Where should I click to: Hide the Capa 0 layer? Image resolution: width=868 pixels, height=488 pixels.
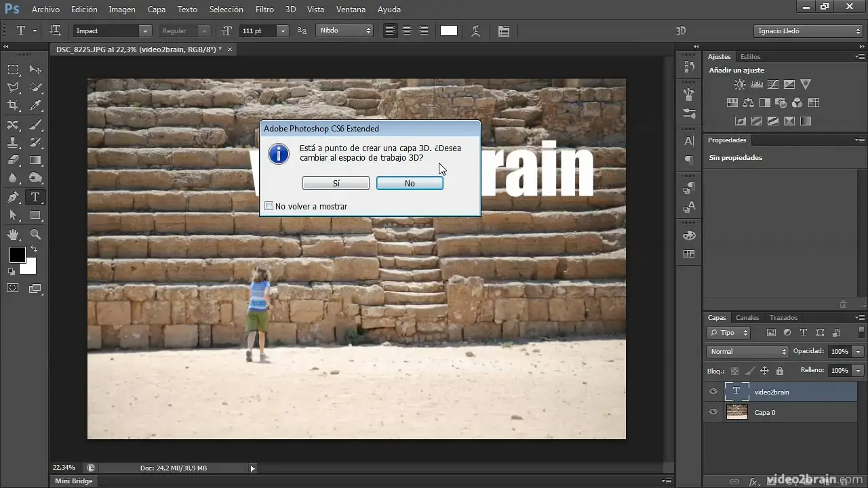713,412
